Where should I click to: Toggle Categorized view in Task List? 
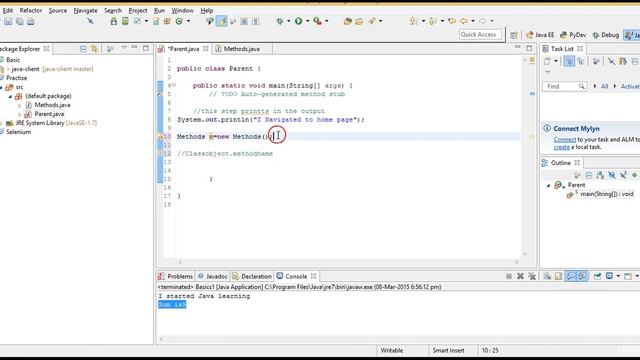coord(569,61)
